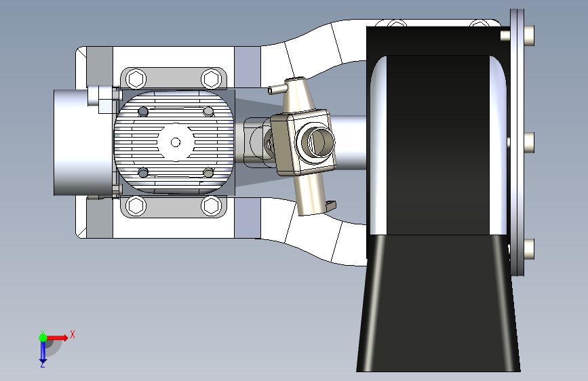Pick the middle standoff pin on the round flange plate
The width and height of the screenshot is (588, 381).
529,142
